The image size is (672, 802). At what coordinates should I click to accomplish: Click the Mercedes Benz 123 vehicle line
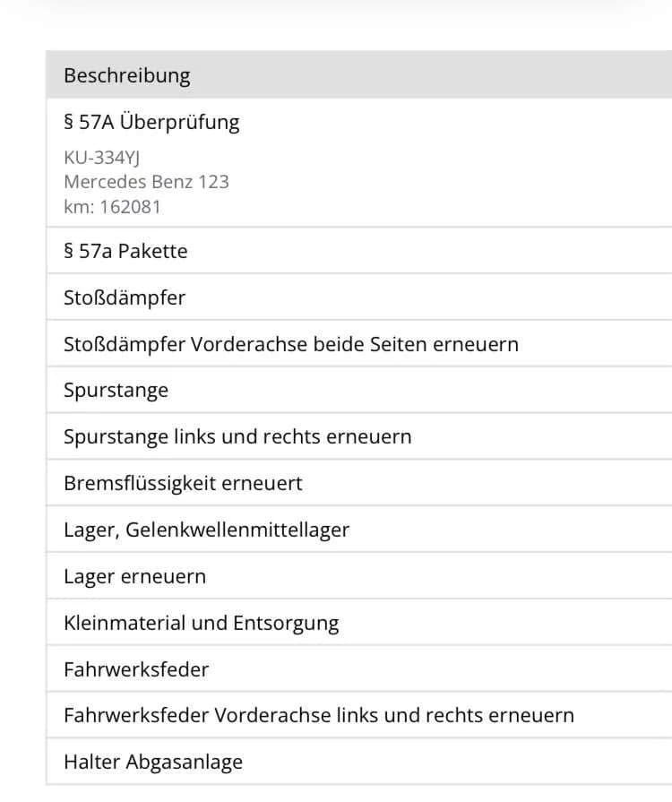pos(146,182)
